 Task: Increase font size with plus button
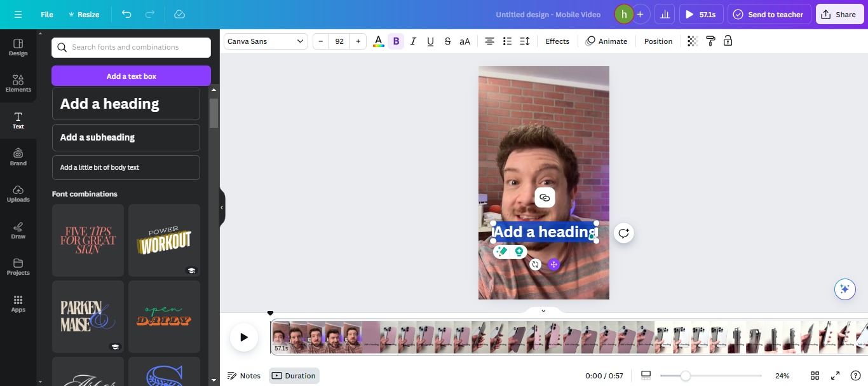pos(358,41)
